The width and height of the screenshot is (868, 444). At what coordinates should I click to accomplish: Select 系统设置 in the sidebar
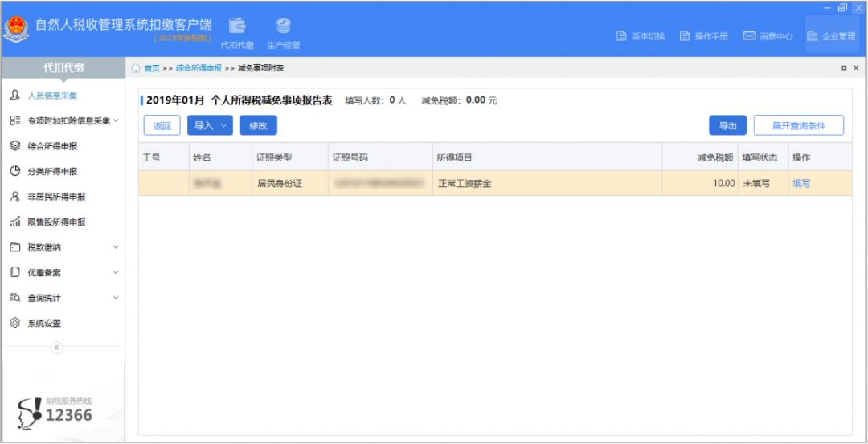click(44, 324)
